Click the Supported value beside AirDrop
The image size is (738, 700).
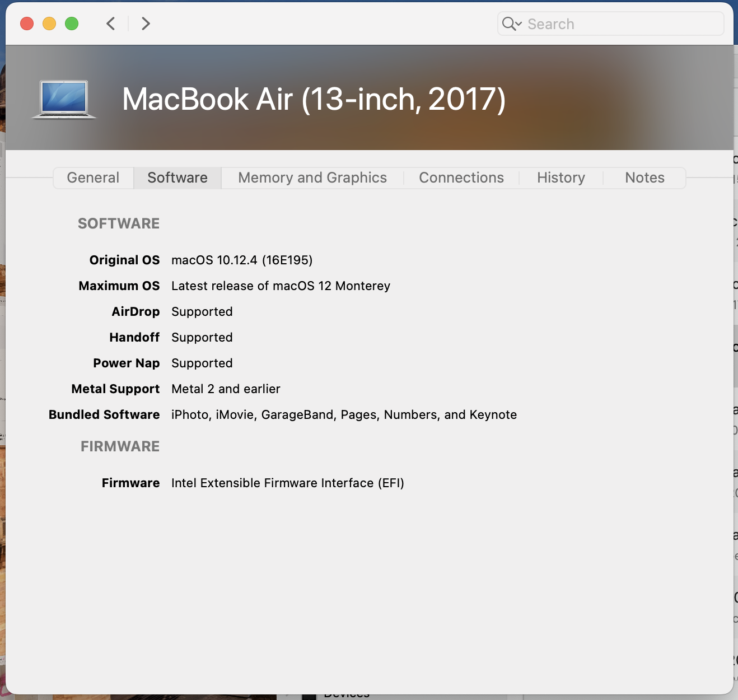pos(202,311)
